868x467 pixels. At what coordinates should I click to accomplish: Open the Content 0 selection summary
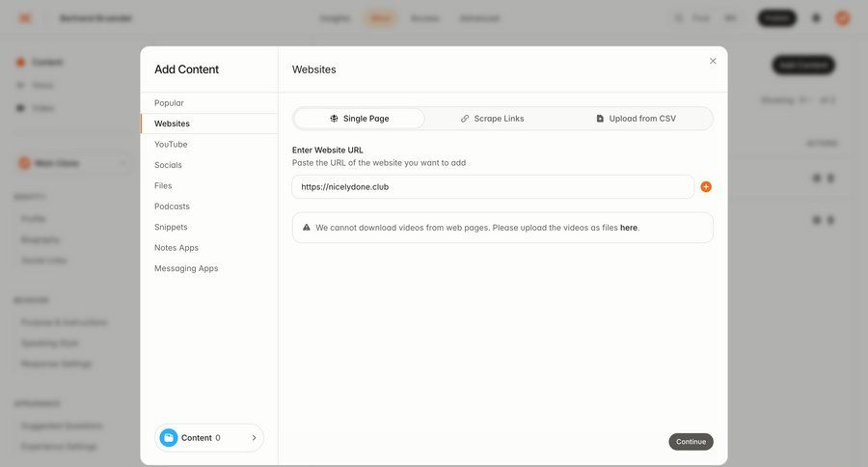click(x=209, y=438)
